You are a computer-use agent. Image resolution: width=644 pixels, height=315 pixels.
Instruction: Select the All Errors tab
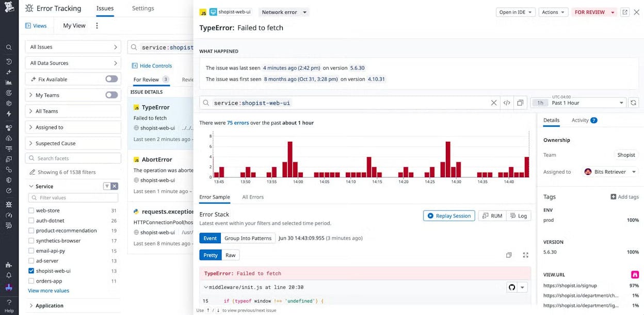pyautogui.click(x=253, y=197)
